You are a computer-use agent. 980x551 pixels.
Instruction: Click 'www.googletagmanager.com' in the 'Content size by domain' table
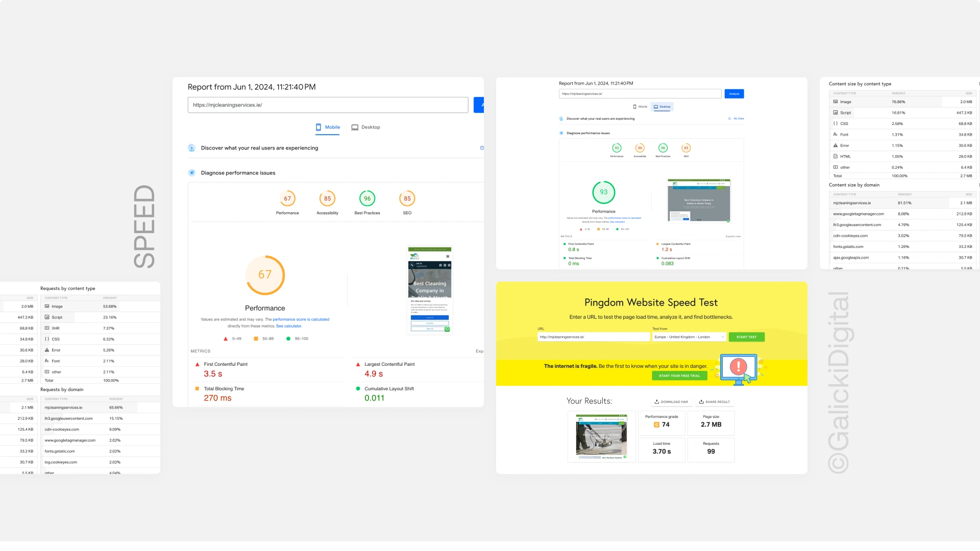(x=859, y=214)
